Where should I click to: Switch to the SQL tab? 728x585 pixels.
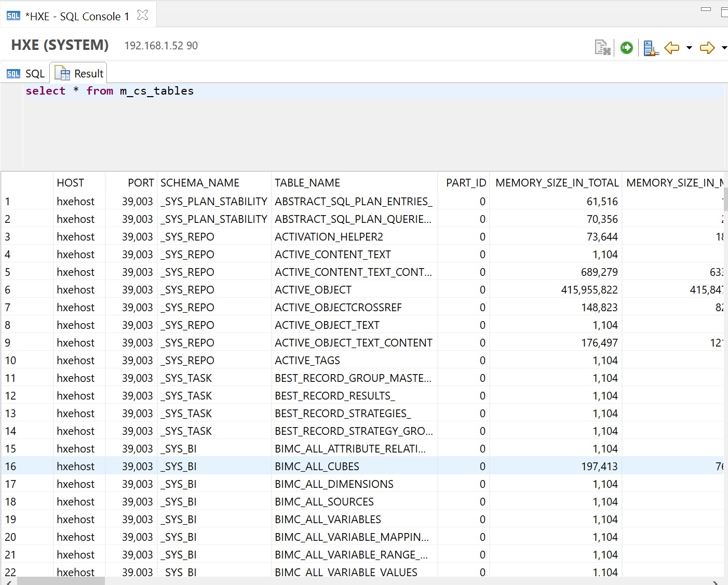[26, 74]
